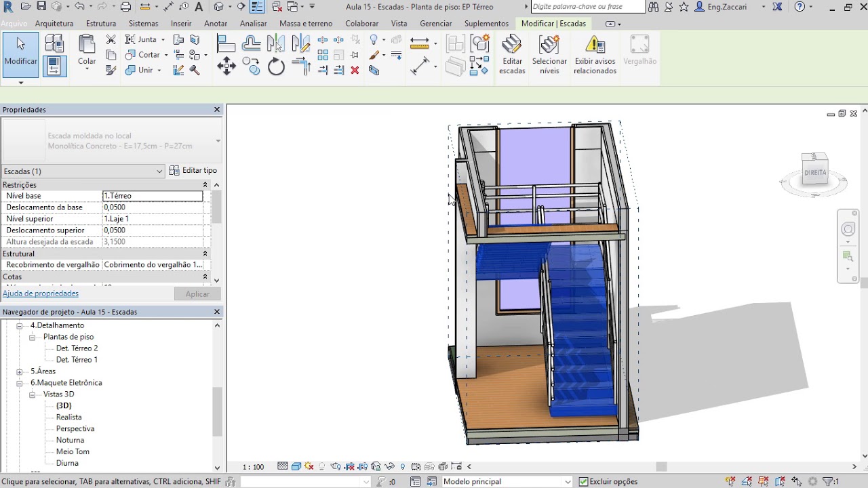
Task: Click the keyword search box
Action: pos(587,7)
